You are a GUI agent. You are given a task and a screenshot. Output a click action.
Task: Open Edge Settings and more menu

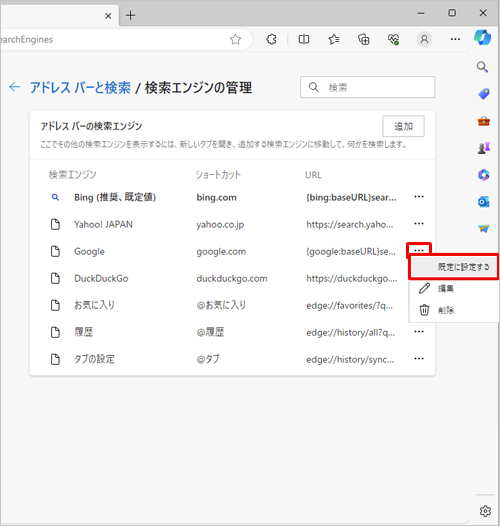(x=455, y=40)
